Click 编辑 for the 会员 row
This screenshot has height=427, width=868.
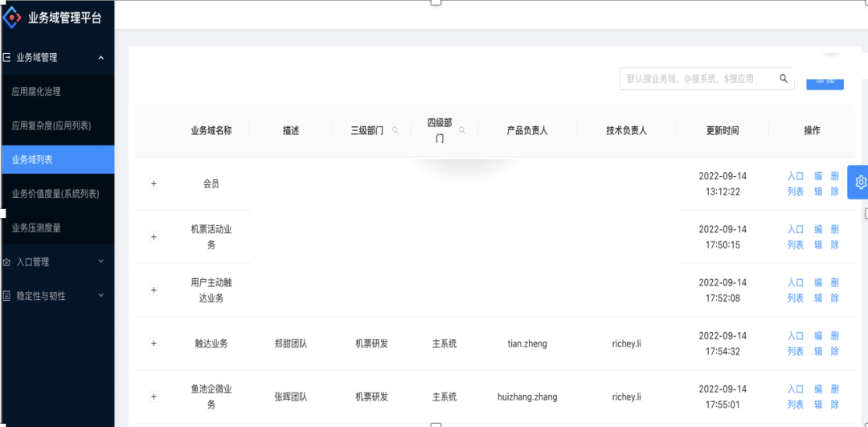click(818, 184)
